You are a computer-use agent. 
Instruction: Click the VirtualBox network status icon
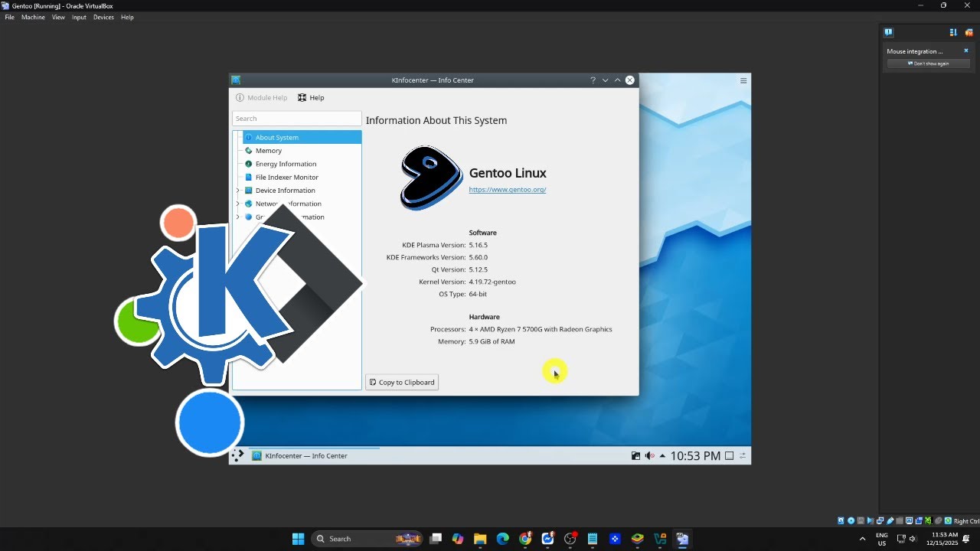pos(880,521)
